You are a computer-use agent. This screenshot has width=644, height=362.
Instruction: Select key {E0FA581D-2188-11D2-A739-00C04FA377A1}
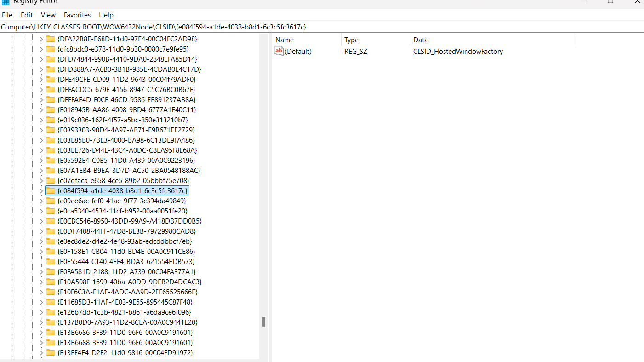pyautogui.click(x=126, y=271)
